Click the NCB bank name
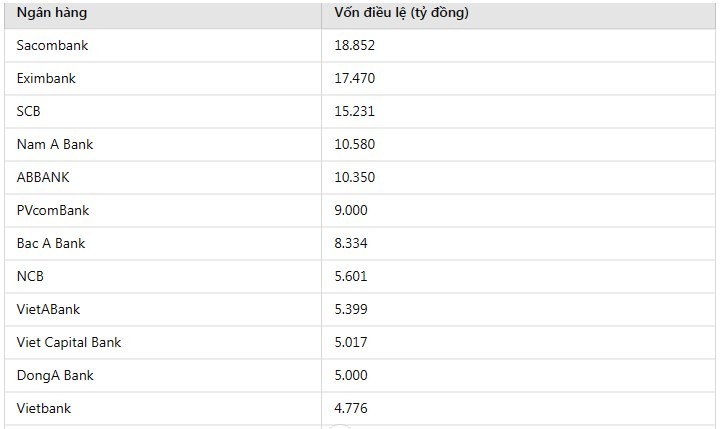This screenshot has height=429, width=724. [30, 276]
